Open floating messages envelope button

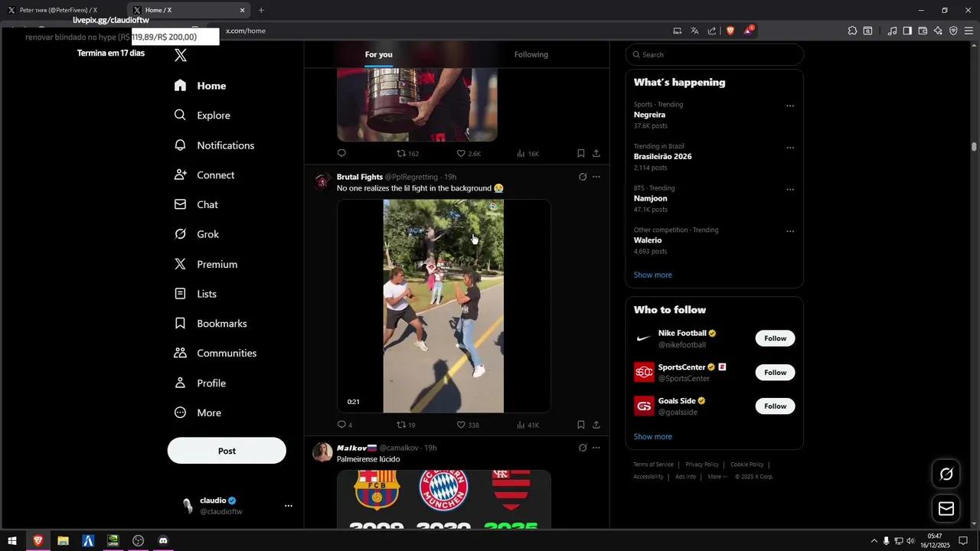[x=946, y=509]
